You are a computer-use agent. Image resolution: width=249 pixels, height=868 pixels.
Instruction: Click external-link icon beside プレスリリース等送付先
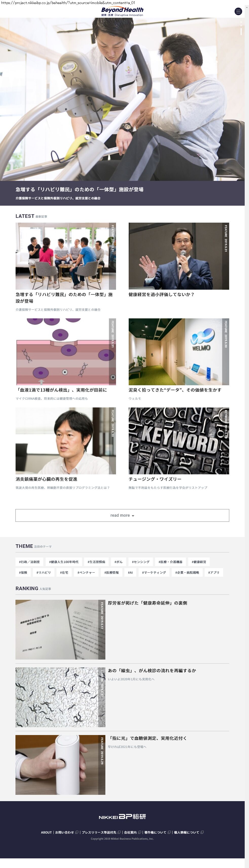coord(119,832)
